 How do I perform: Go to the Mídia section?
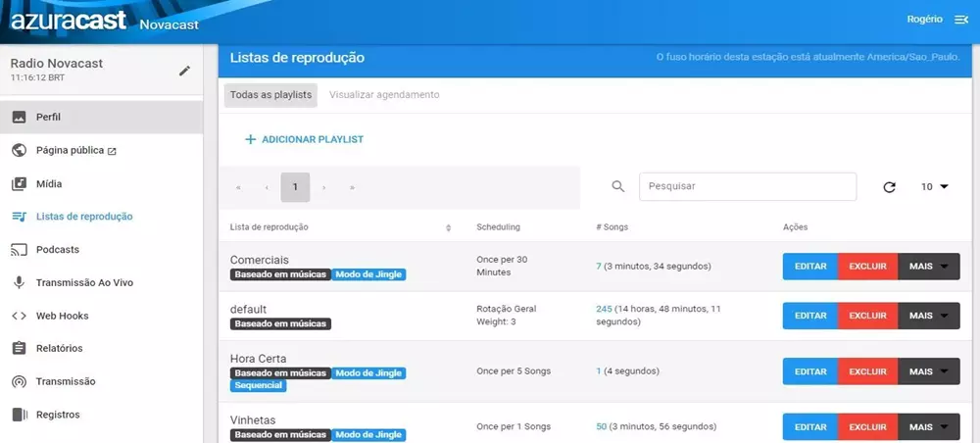[x=48, y=183]
